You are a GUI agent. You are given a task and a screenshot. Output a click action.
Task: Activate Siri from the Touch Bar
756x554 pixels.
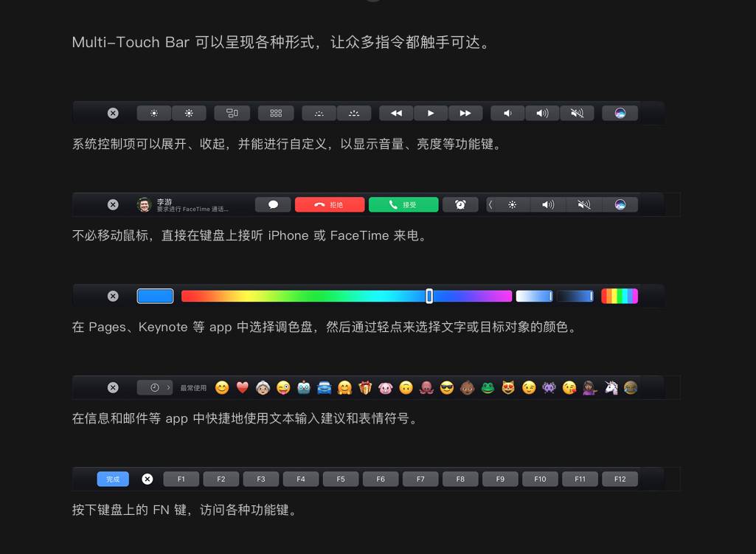click(620, 113)
